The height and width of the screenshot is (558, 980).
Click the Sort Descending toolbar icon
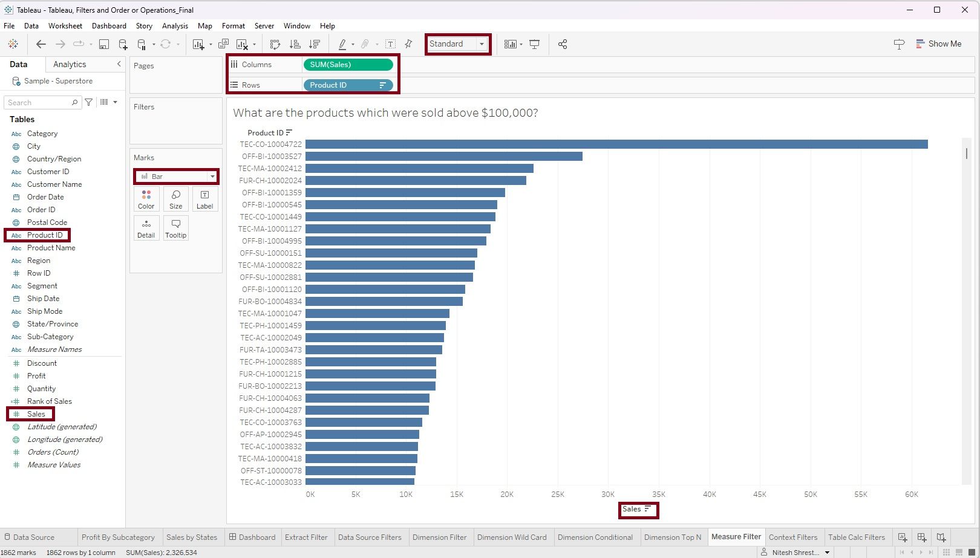[314, 44]
